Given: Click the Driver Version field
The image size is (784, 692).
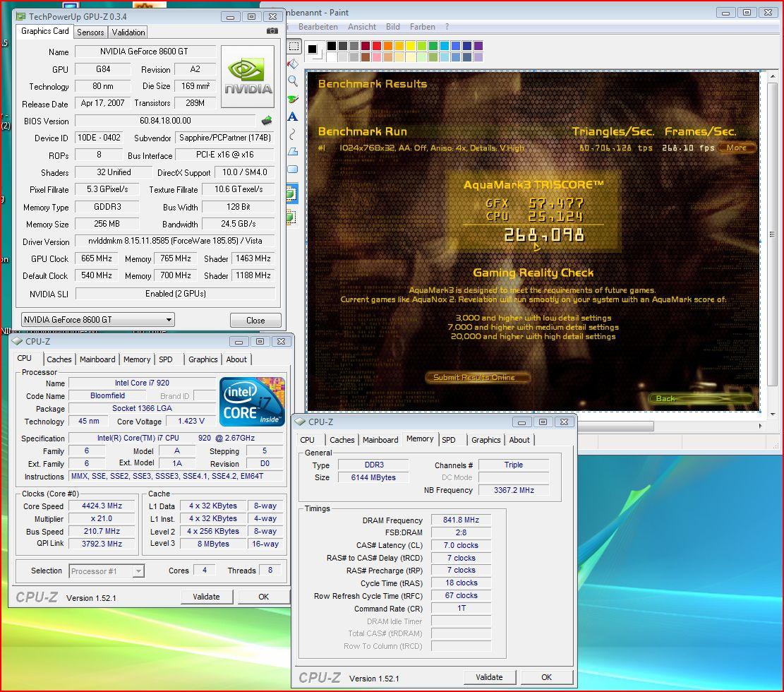Looking at the screenshot, I should pos(175,241).
